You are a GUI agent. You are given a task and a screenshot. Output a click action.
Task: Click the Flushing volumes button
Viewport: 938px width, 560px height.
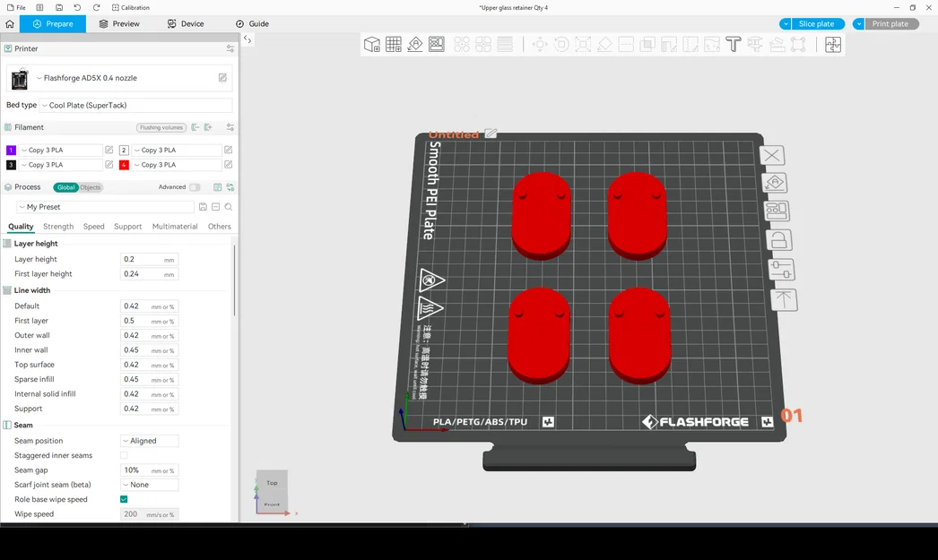161,127
